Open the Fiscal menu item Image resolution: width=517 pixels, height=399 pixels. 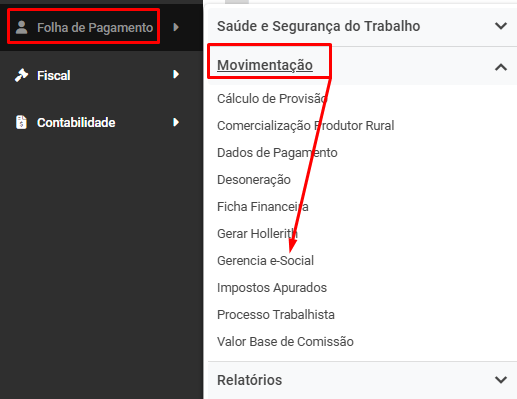click(x=54, y=76)
